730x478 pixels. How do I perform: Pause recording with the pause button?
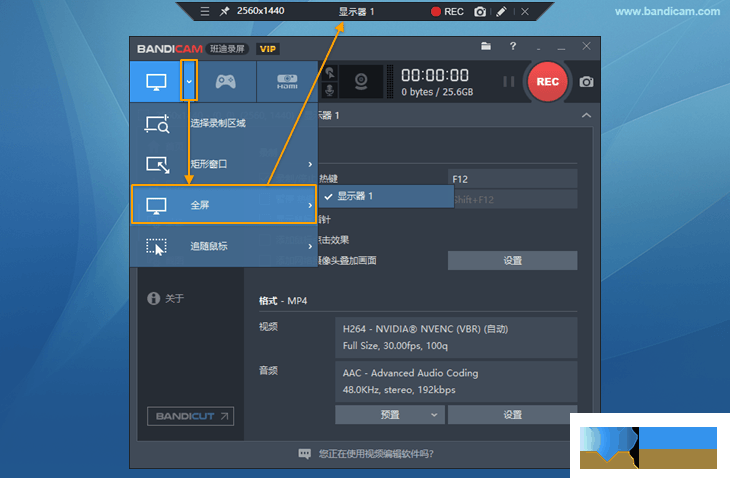pos(508,82)
